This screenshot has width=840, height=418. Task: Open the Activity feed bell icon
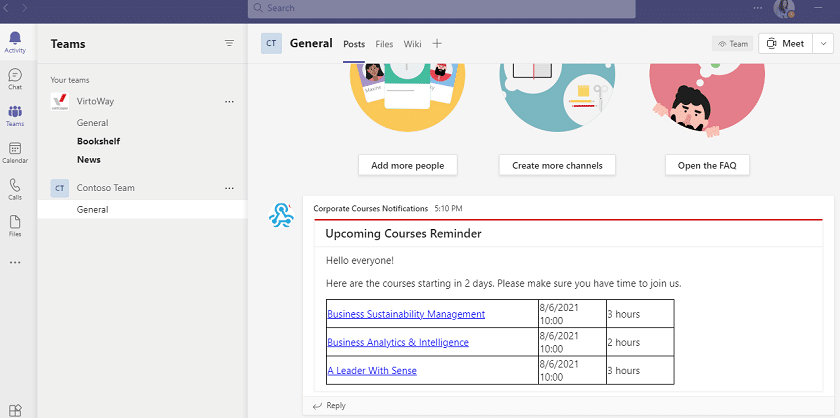pyautogui.click(x=15, y=42)
